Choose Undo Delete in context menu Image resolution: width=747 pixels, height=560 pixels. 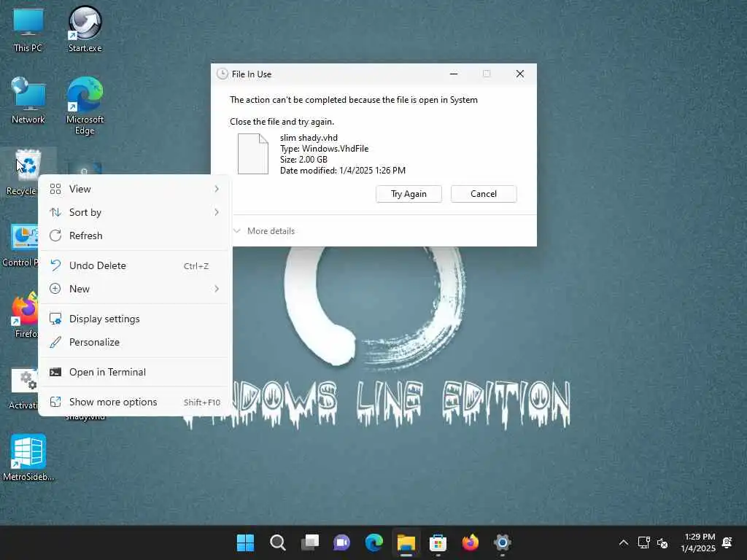(x=135, y=265)
